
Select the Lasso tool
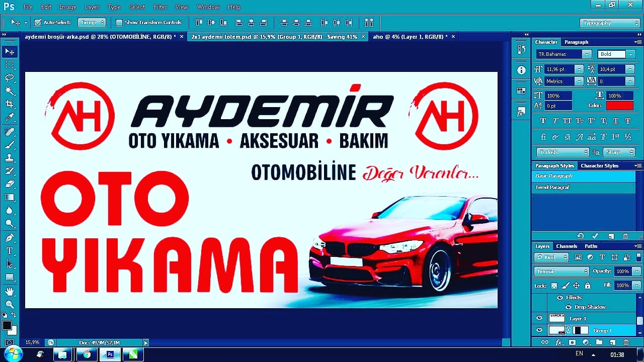click(10, 78)
